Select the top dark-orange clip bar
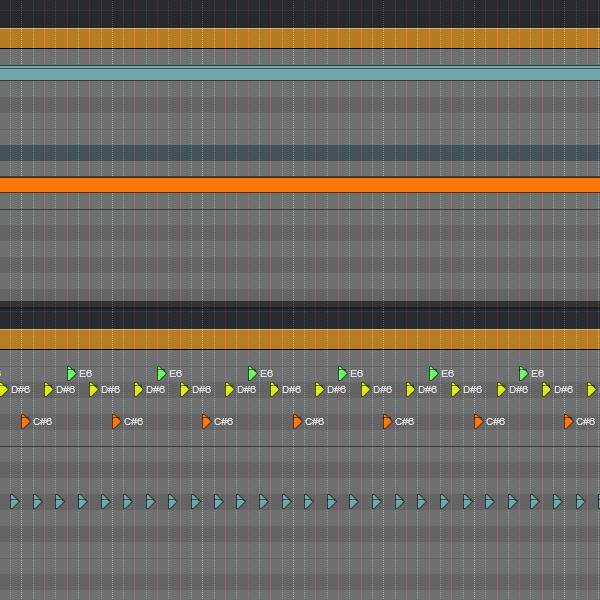This screenshot has height=600, width=600. 300,38
